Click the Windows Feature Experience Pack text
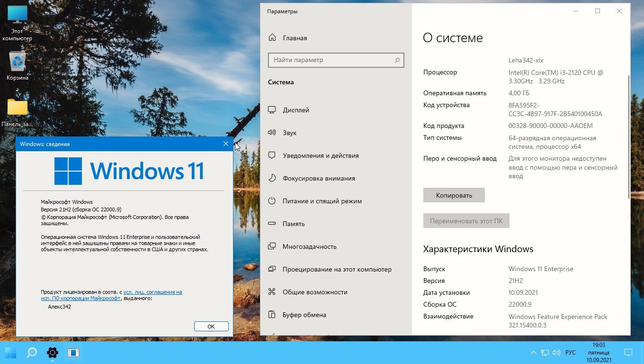The image size is (644, 364). pyautogui.click(x=558, y=321)
